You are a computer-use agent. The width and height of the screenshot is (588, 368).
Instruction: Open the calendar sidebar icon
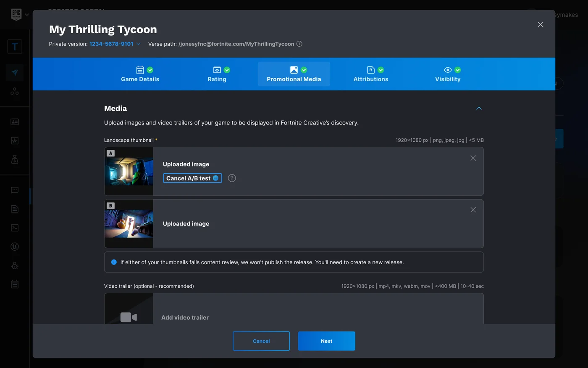click(15, 284)
